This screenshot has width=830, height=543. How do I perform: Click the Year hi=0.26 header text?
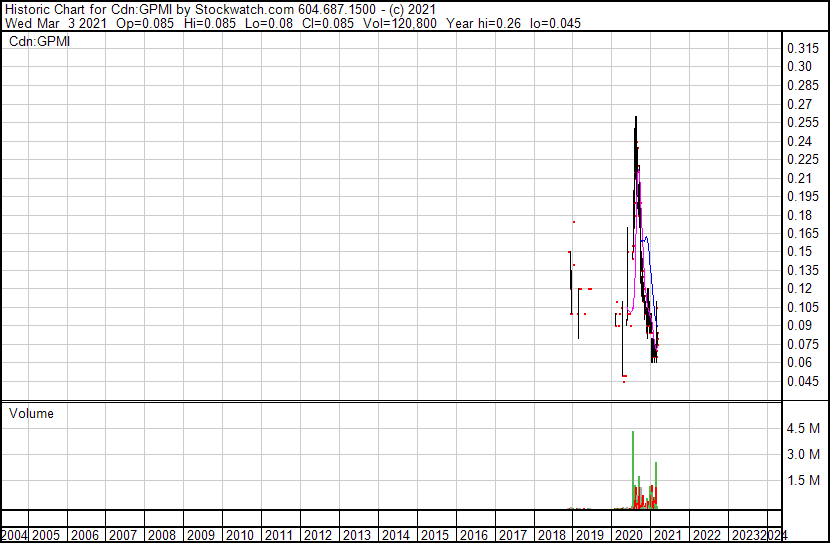pyautogui.click(x=484, y=22)
